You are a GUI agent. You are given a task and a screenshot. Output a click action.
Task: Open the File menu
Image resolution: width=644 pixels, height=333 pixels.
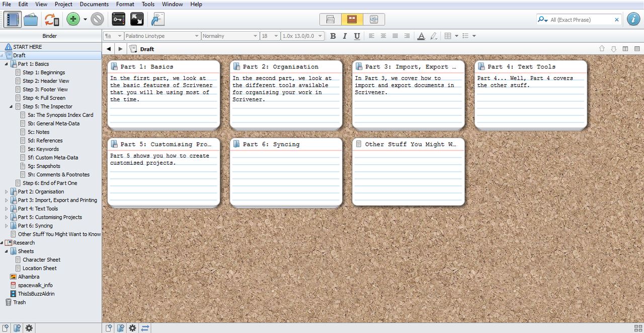point(7,4)
